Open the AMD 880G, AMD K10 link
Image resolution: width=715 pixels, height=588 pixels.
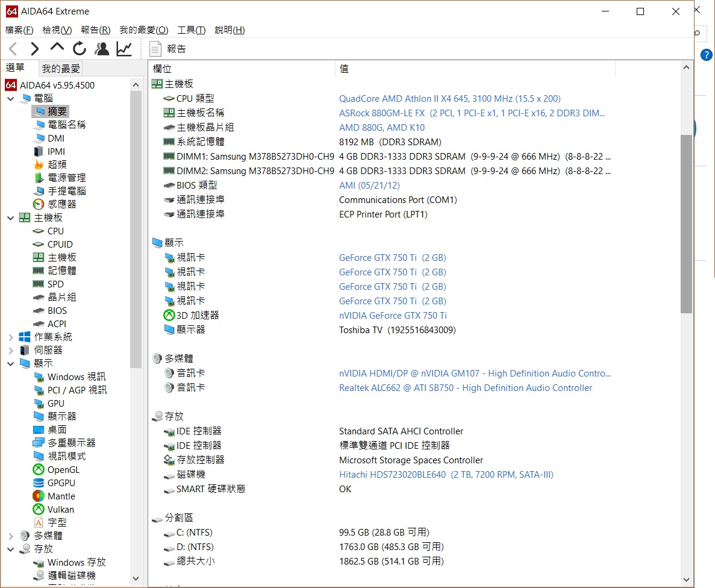[x=382, y=128]
